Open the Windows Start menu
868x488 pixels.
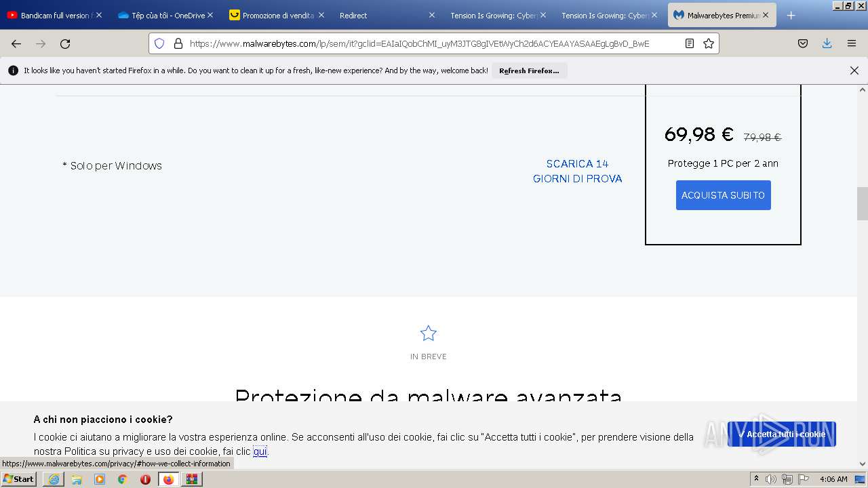tap(18, 479)
